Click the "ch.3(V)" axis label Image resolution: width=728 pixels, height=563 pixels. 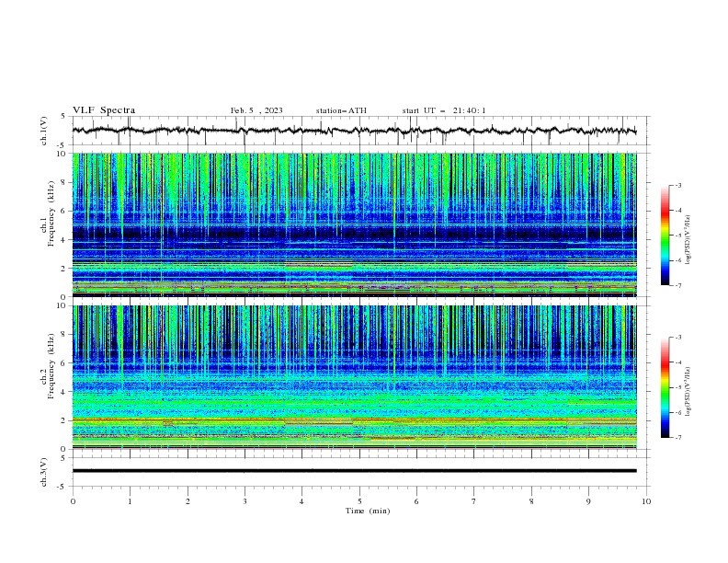coord(44,472)
